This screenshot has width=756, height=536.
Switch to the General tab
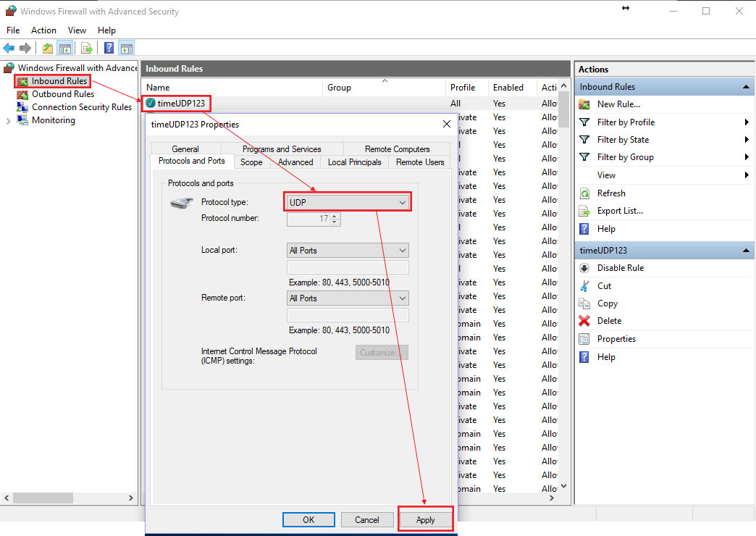pos(185,149)
